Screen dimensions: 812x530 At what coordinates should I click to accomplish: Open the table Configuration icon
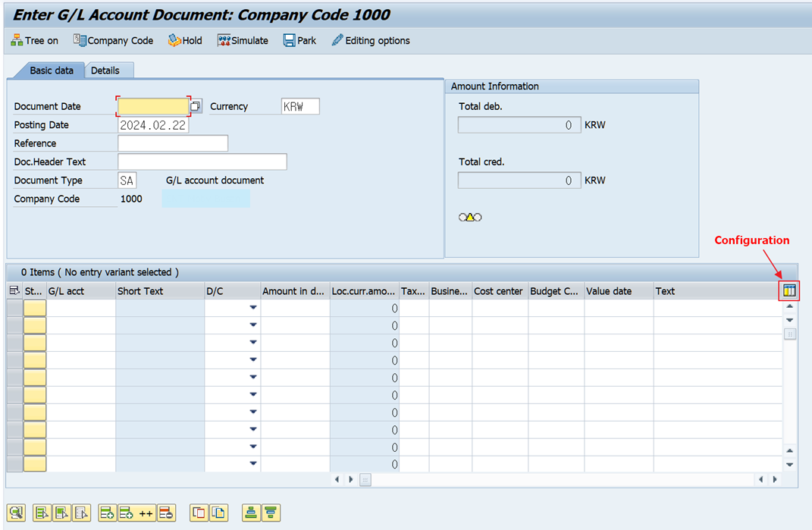point(789,290)
